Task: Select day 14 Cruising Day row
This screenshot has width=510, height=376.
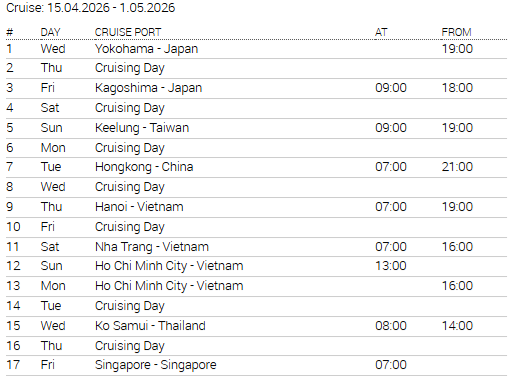Action: click(x=256, y=306)
